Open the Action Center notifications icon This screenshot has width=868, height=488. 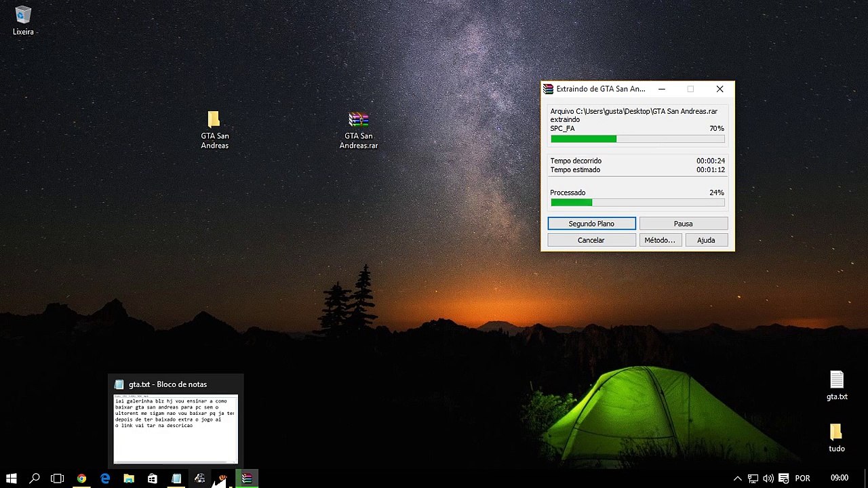tap(784, 479)
